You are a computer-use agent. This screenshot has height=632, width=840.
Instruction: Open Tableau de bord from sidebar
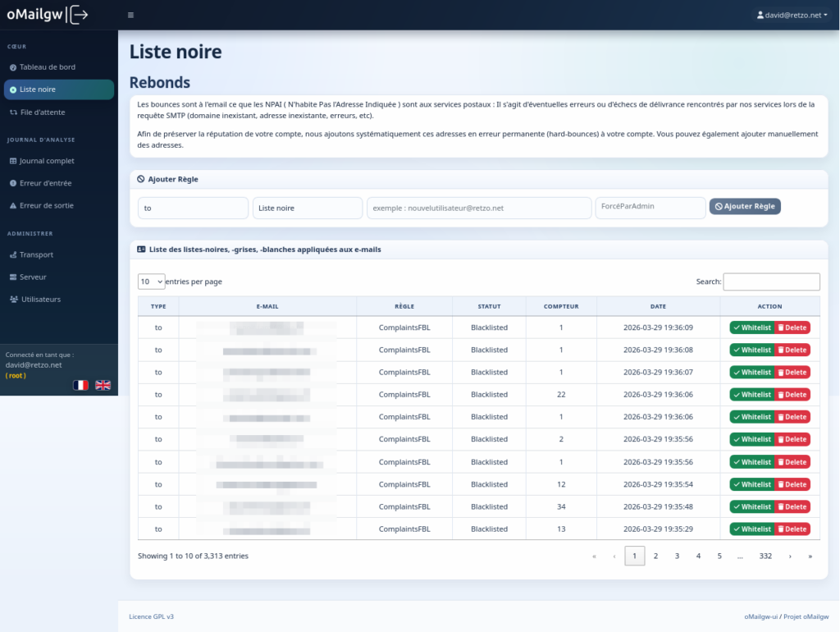pyautogui.click(x=47, y=67)
